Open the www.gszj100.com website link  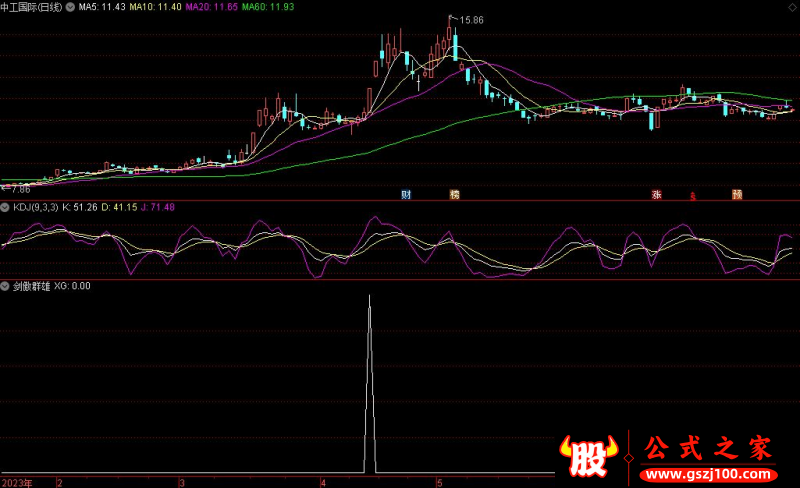pos(711,473)
